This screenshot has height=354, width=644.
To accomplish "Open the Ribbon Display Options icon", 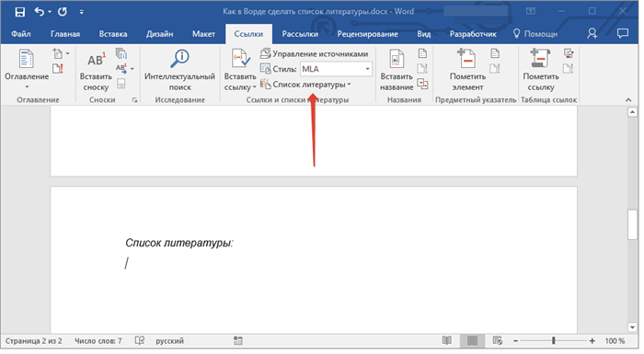I will coord(531,12).
